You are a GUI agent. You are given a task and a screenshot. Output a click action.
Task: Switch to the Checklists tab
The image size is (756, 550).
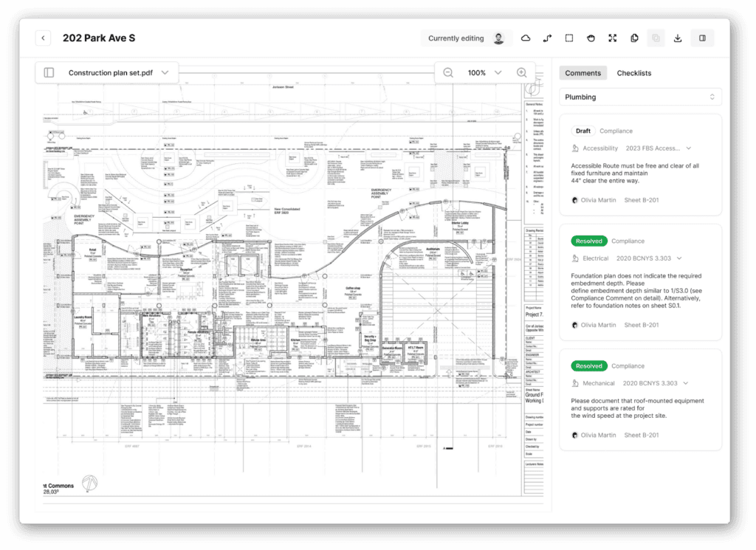[x=634, y=73]
